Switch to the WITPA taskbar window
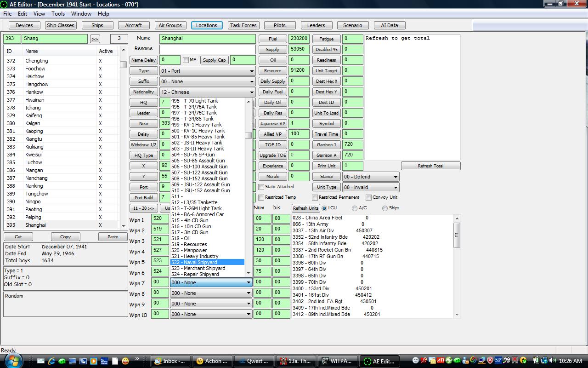The height and width of the screenshot is (368, 588). [x=337, y=361]
